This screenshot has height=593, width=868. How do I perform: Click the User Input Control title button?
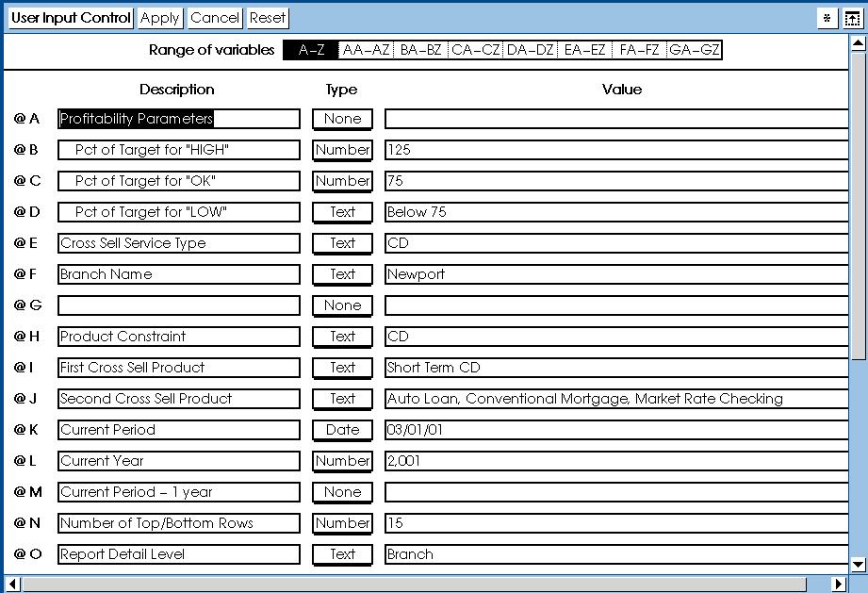[x=71, y=18]
